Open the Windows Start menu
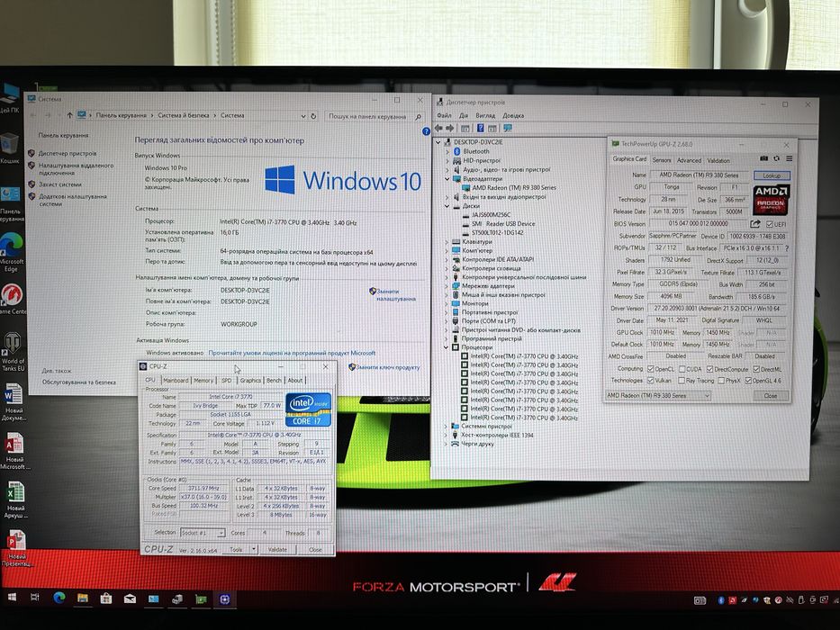840x630 pixels. coord(12,597)
